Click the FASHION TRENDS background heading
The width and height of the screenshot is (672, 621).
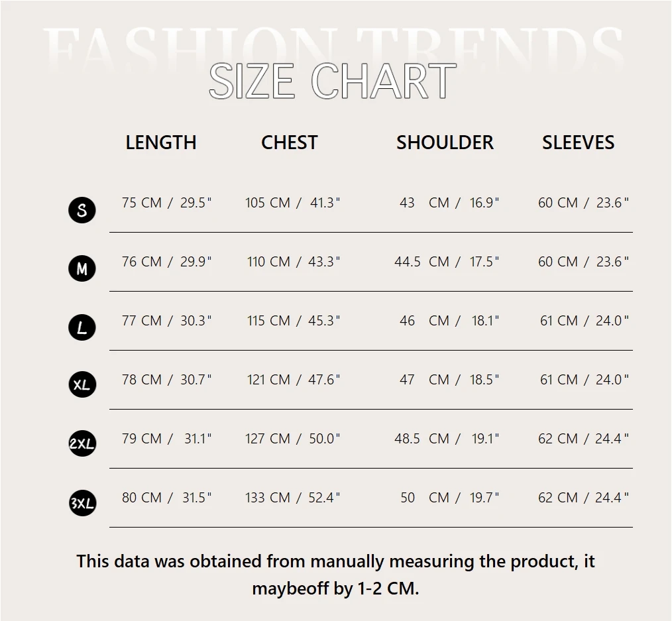click(x=333, y=49)
